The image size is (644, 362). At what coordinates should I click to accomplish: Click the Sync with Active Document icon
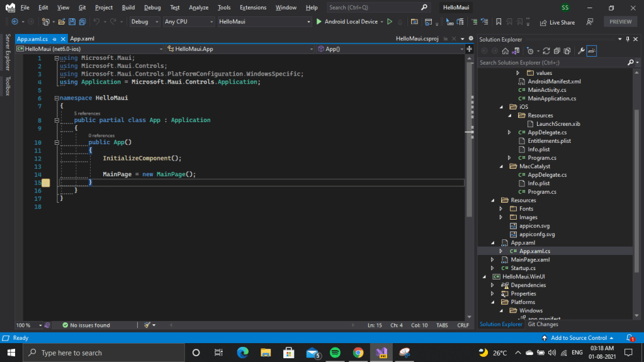[x=546, y=51]
